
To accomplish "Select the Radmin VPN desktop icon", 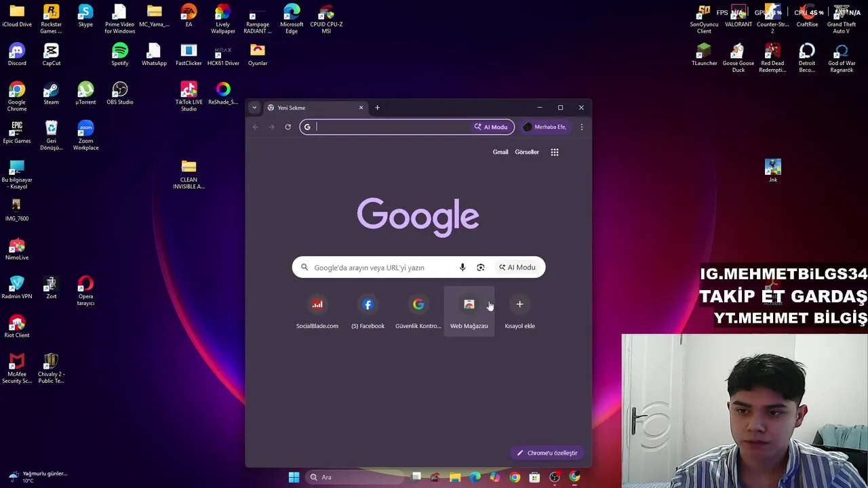I will pos(17,288).
